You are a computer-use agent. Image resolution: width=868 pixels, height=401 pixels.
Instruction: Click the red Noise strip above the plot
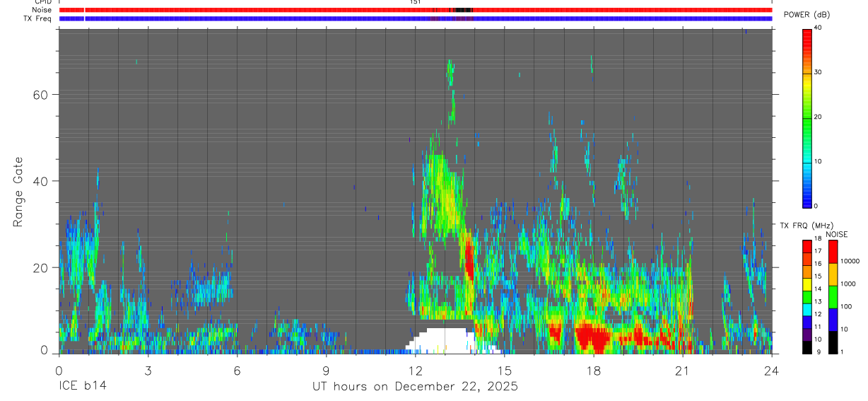[x=416, y=10]
